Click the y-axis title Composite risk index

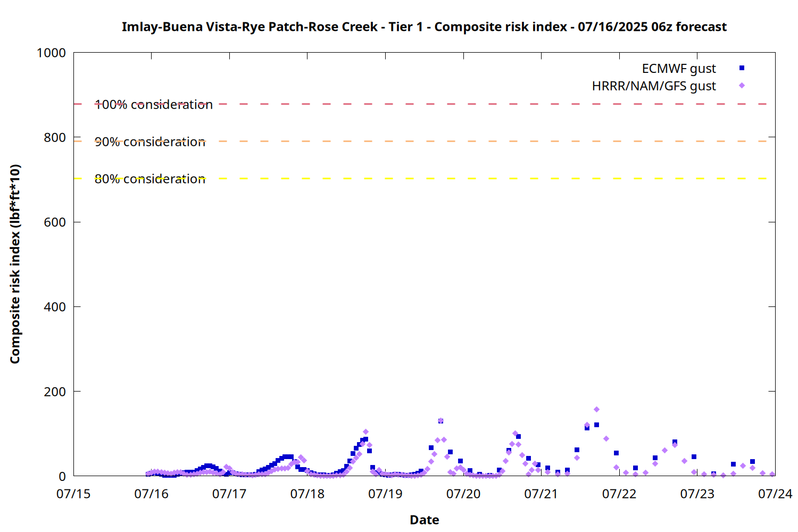[x=15, y=264]
